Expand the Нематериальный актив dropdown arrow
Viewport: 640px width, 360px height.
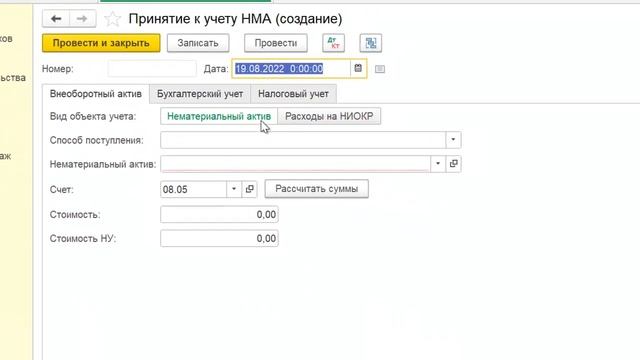pyautogui.click(x=438, y=164)
